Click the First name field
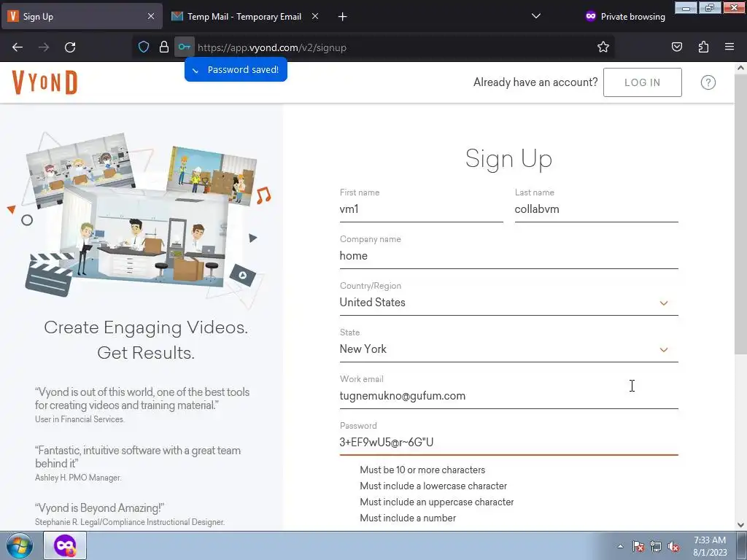 click(x=421, y=209)
